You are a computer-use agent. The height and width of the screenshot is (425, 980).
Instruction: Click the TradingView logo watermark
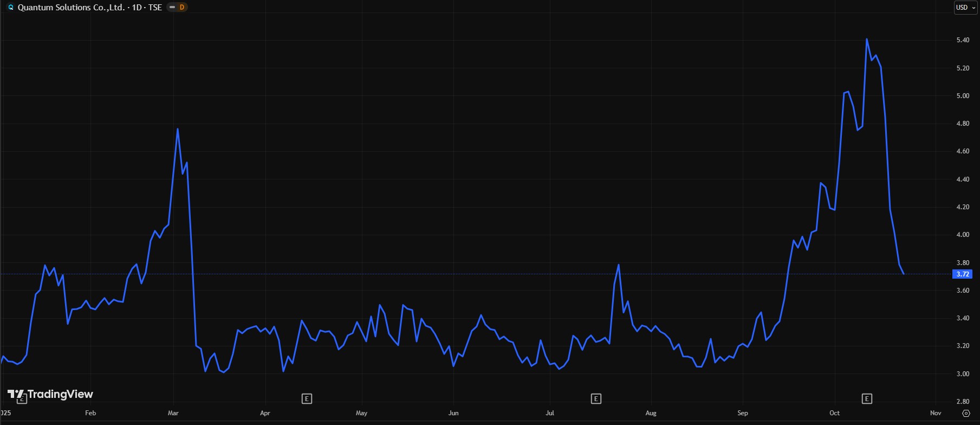[50, 394]
